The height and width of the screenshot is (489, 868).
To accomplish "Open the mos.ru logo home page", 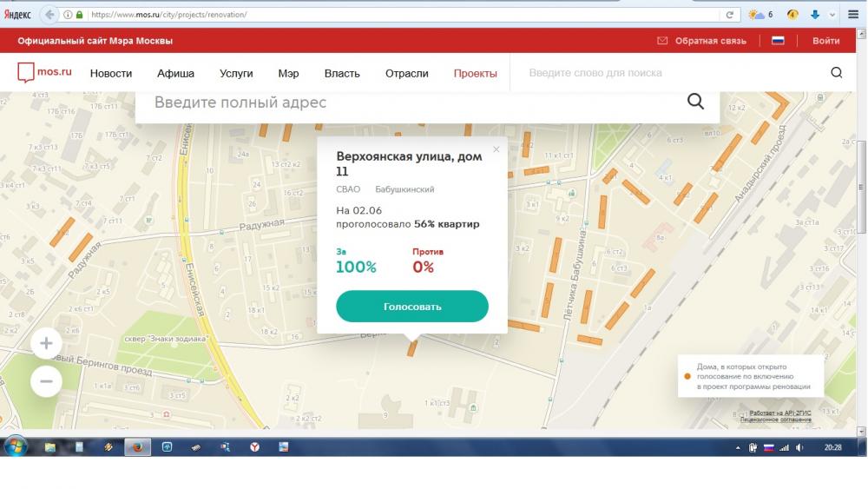I will click(x=44, y=73).
